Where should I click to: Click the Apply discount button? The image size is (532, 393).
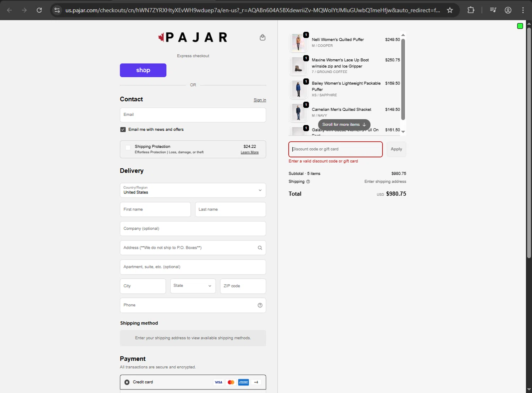pos(396,149)
